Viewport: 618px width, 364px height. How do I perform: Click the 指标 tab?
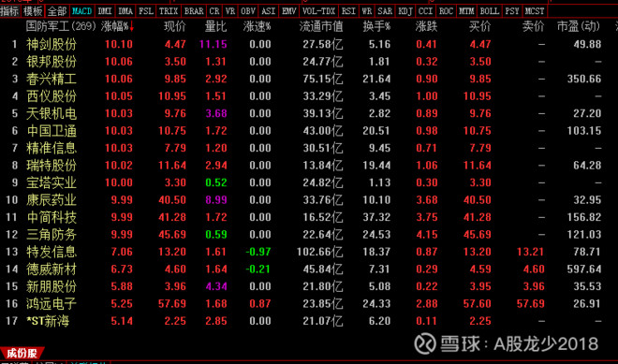pos(9,10)
